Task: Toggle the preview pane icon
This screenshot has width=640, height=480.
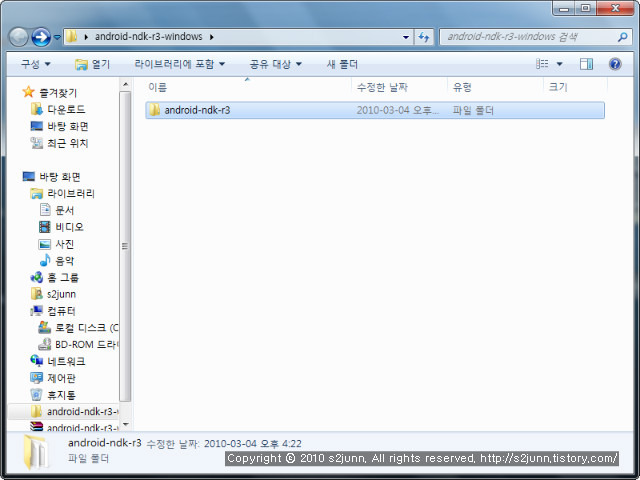Action: coord(586,64)
